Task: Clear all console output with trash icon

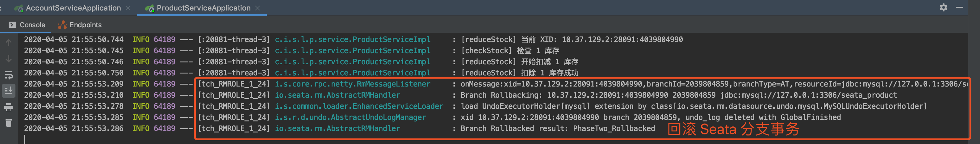Action: (8, 123)
